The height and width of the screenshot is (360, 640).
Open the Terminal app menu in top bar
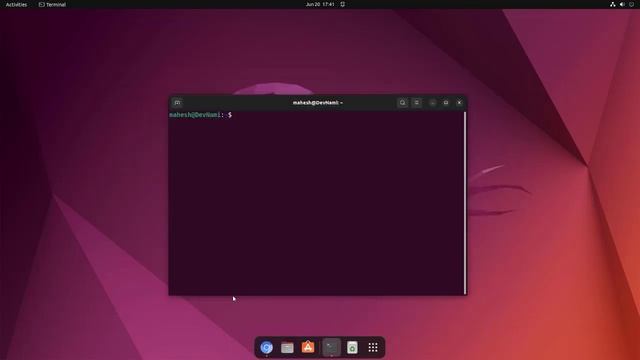tap(52, 4)
